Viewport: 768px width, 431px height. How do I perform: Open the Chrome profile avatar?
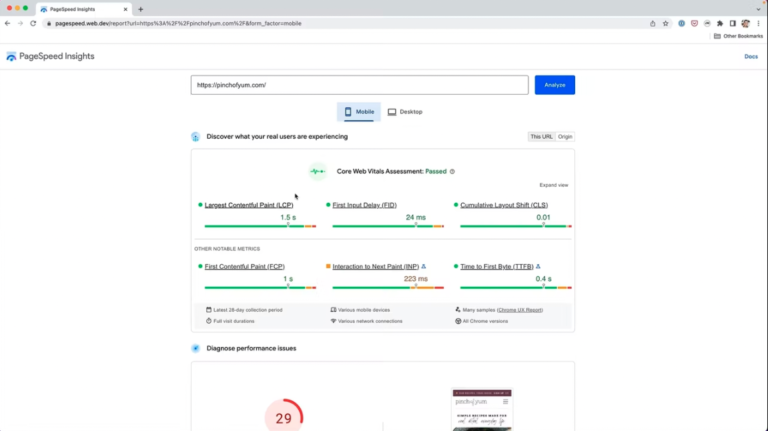pyautogui.click(x=745, y=24)
